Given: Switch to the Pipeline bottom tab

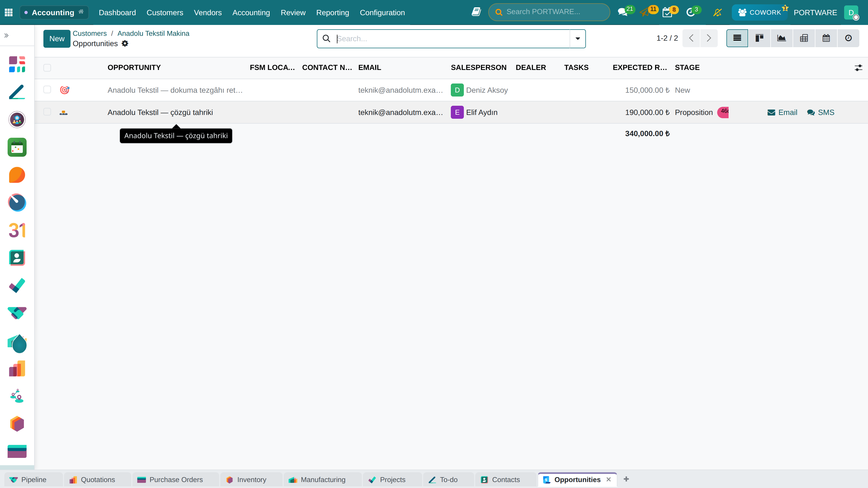Looking at the screenshot, I should point(33,480).
